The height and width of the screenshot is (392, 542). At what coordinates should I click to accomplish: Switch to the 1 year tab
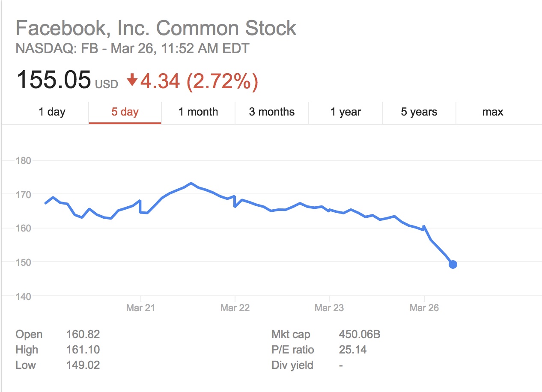345,112
